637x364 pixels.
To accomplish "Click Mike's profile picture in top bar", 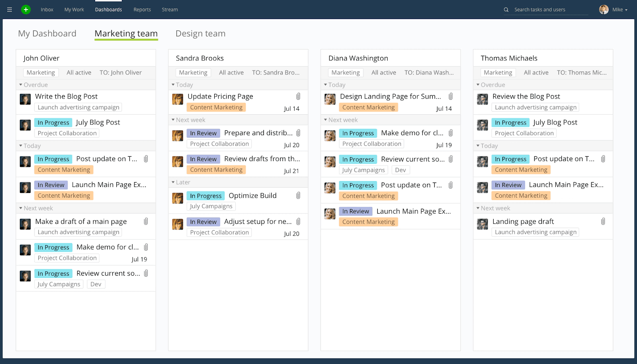I will (604, 9).
